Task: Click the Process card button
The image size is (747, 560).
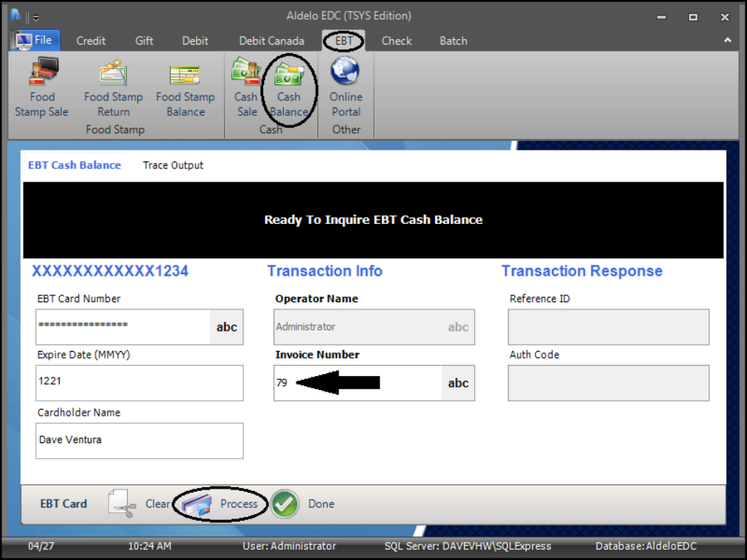Action: (x=220, y=504)
